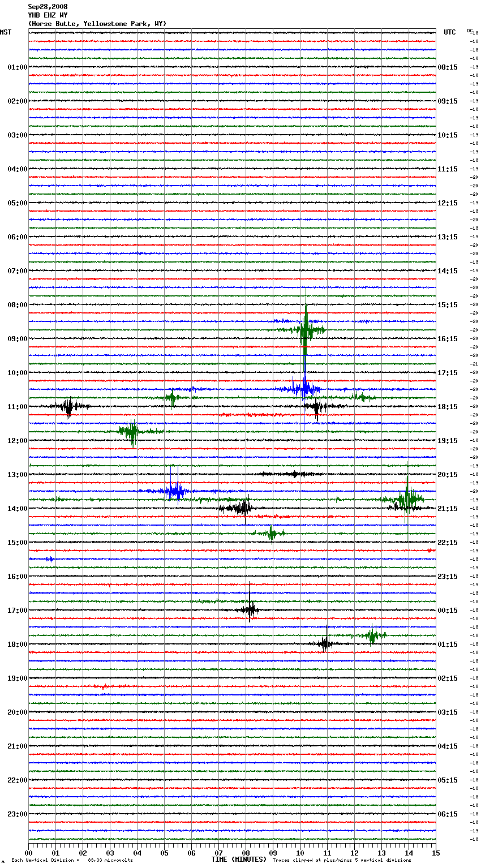This screenshot has width=481, height=868.
Task: Select the 03:15 UTC time label
Action: [448, 712]
